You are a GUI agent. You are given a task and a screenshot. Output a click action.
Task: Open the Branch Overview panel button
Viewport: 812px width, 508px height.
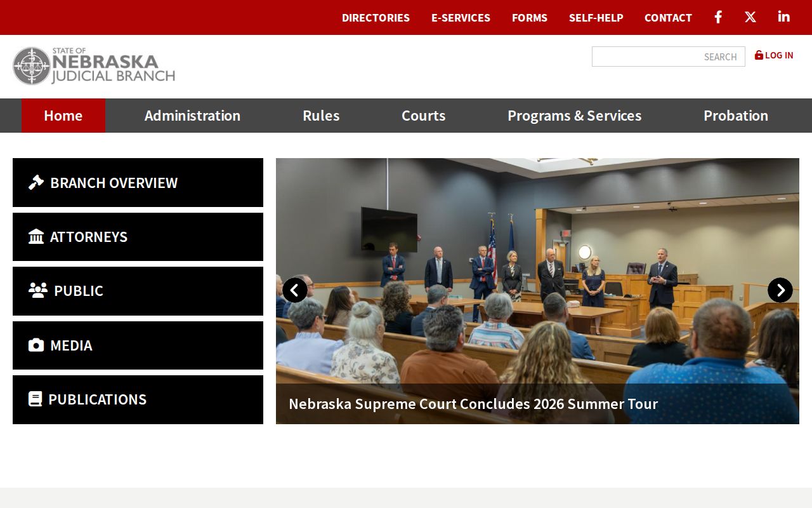point(138,182)
